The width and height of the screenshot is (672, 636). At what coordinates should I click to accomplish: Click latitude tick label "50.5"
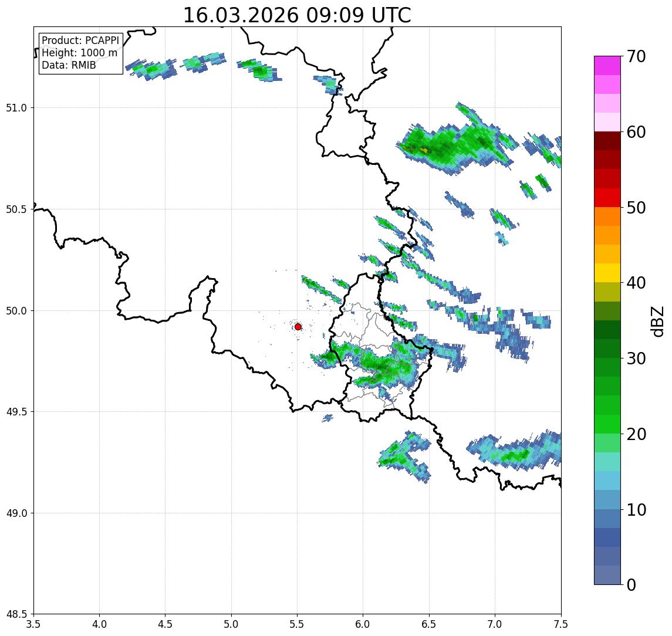(x=16, y=209)
